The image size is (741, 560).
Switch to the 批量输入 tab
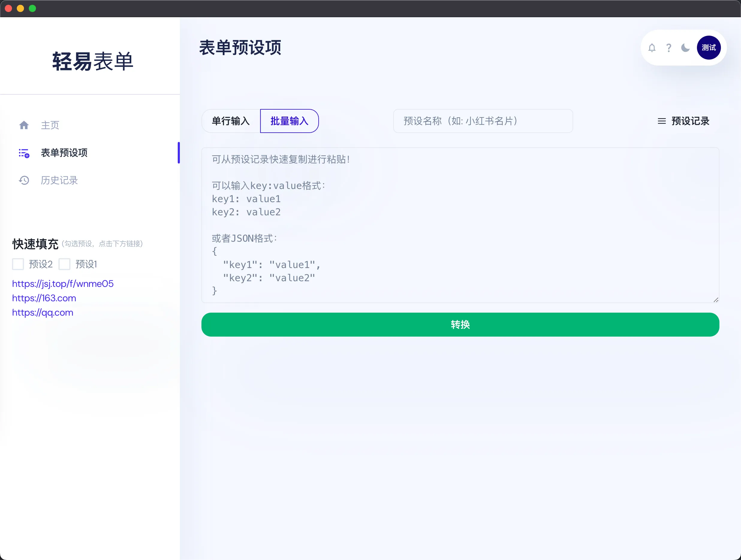tap(290, 121)
